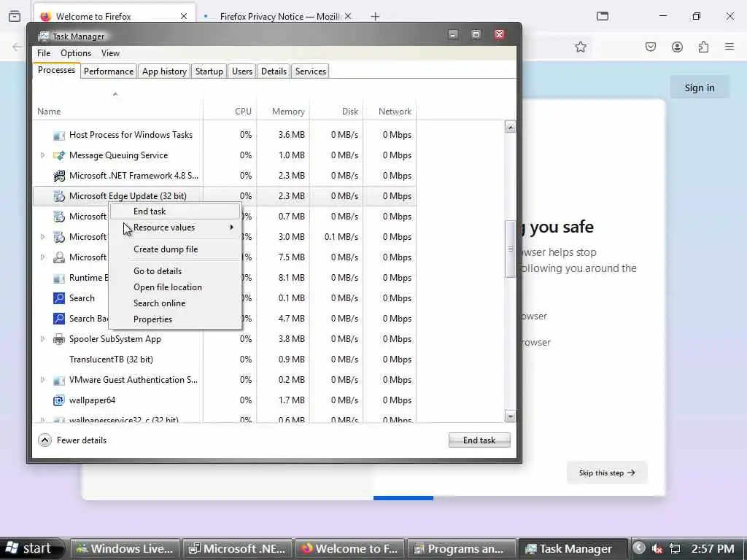Select Search online menu entry
The image size is (747, 560).
tap(175, 303)
